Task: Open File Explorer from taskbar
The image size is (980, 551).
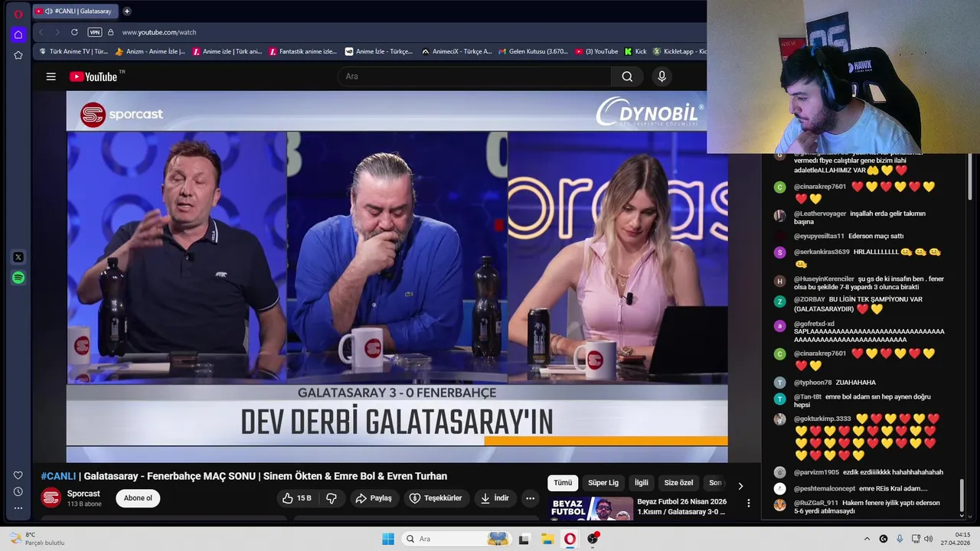Action: [x=547, y=539]
